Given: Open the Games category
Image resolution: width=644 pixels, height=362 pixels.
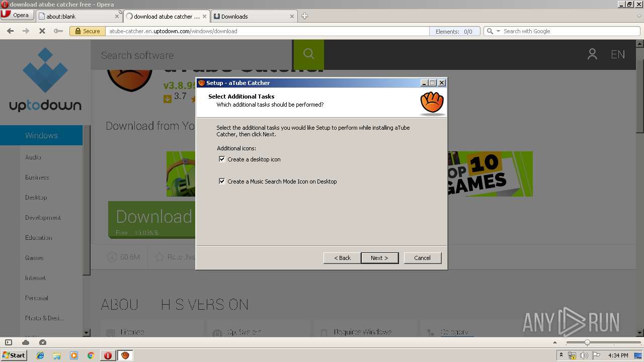Looking at the screenshot, I should tap(34, 258).
